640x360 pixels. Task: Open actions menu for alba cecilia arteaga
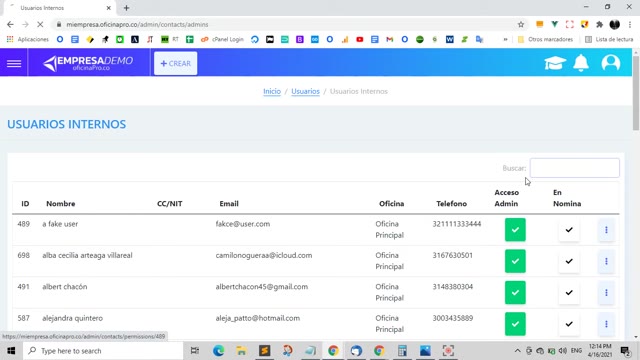click(x=606, y=261)
